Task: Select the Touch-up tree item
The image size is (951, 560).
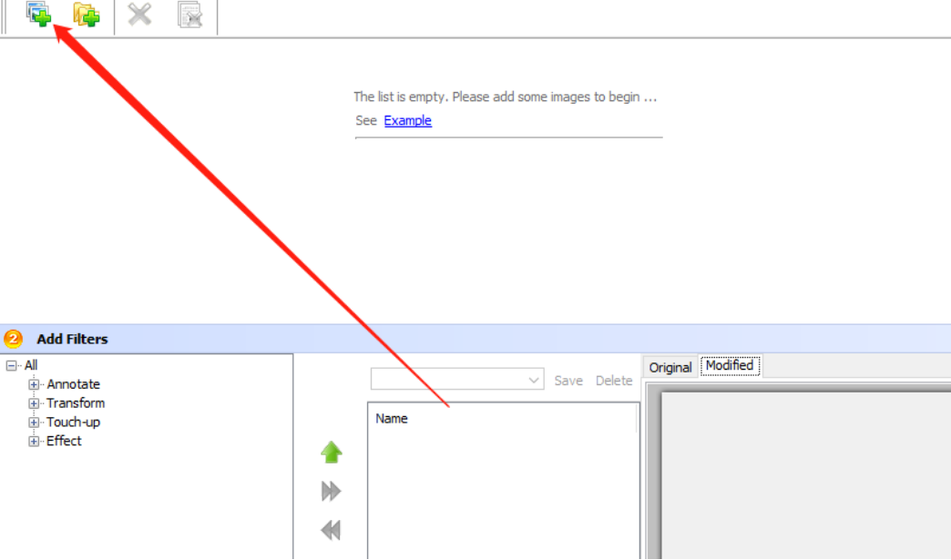Action: coord(74,423)
